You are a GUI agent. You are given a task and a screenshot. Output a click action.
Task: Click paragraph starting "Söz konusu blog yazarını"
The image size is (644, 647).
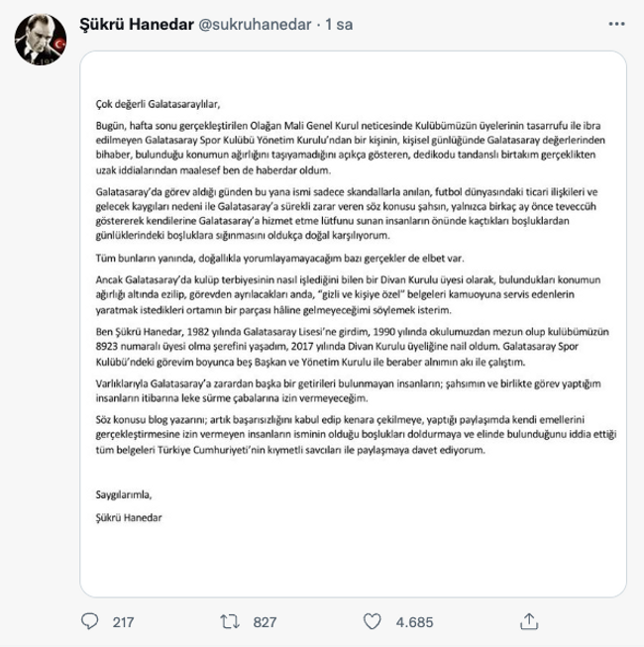(x=356, y=435)
